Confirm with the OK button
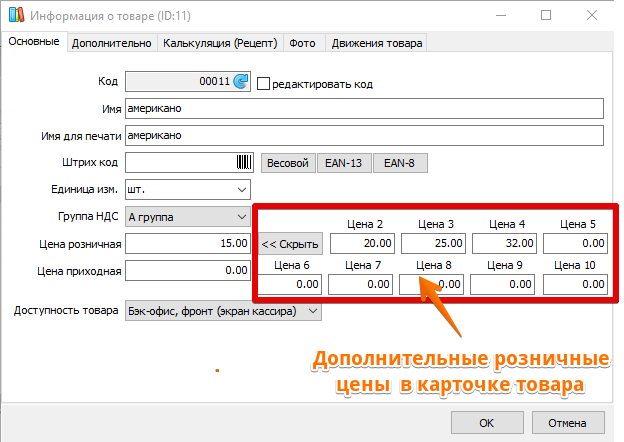624x442 pixels. pyautogui.click(x=487, y=423)
